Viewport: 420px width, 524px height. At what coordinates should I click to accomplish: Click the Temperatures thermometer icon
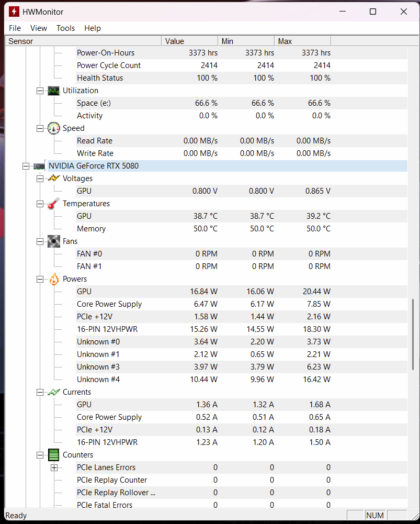(53, 204)
